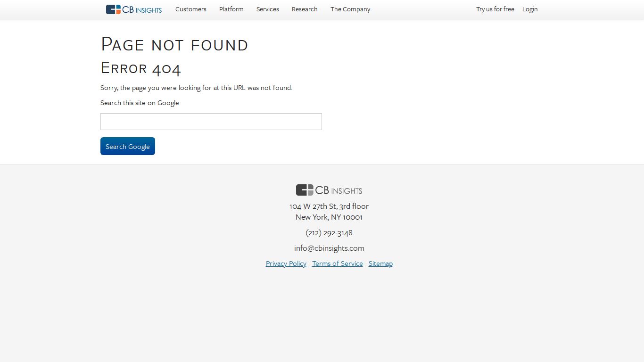
Task: Click the CB Insights logo in header
Action: (134, 9)
